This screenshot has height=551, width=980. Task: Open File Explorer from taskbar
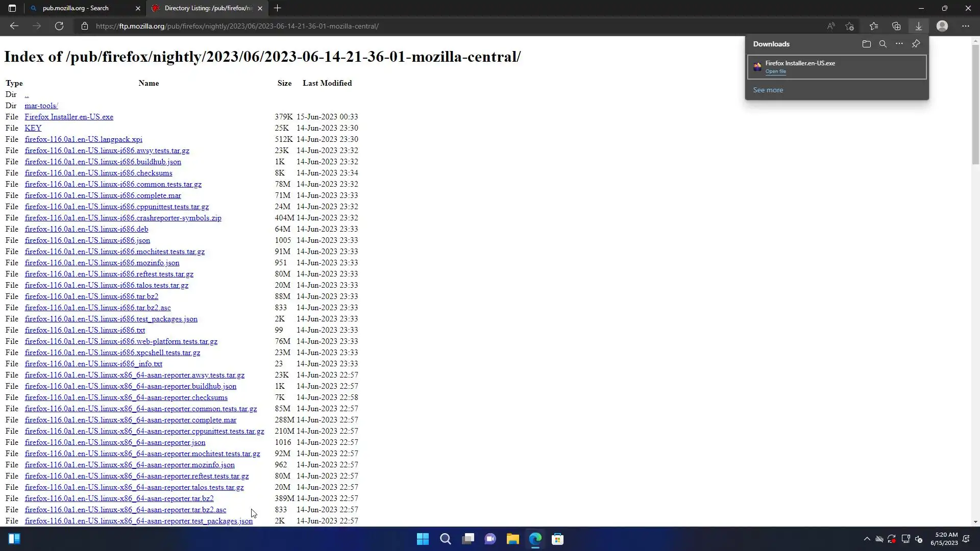512,539
